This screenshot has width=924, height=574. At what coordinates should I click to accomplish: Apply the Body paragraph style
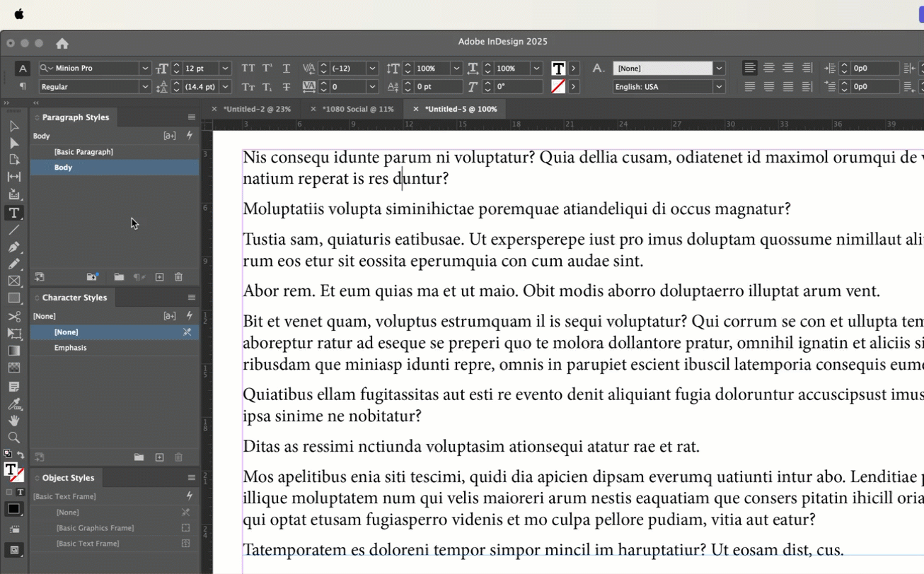click(x=115, y=168)
